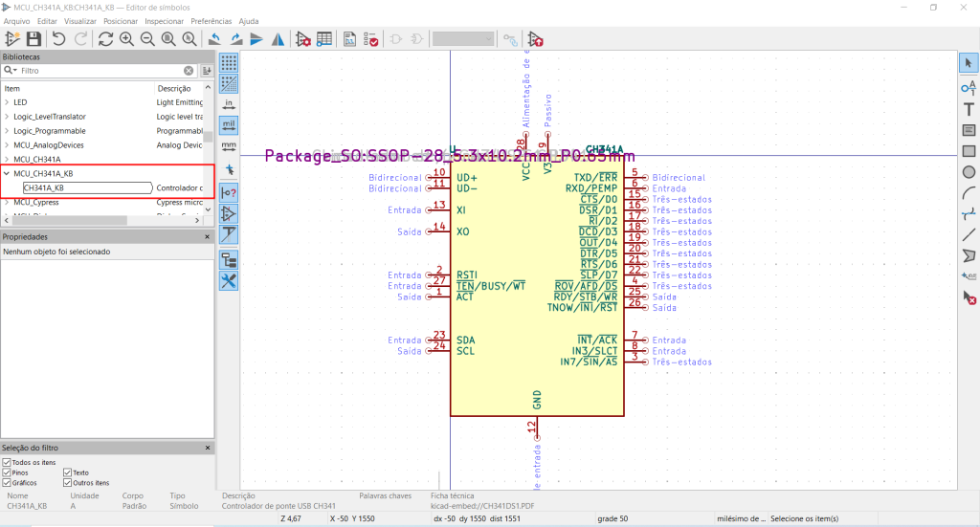Choose the Move Symbol Anchor tool
This screenshot has height=527, width=980.
(969, 276)
